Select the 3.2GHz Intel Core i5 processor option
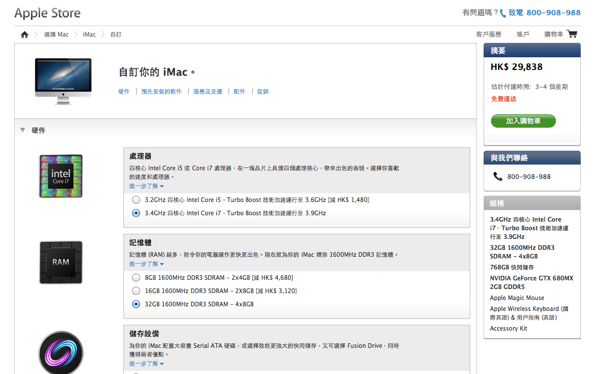Viewport: 600px width, 374px height. point(136,200)
